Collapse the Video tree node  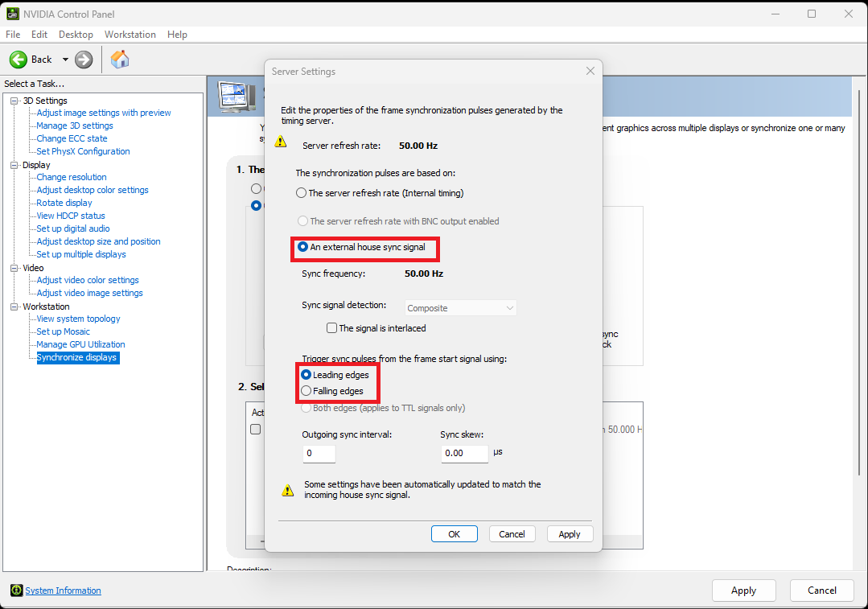[14, 268]
